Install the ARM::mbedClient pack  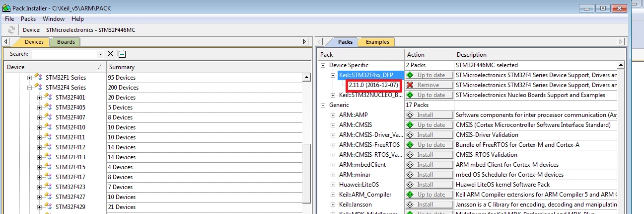coord(429,165)
